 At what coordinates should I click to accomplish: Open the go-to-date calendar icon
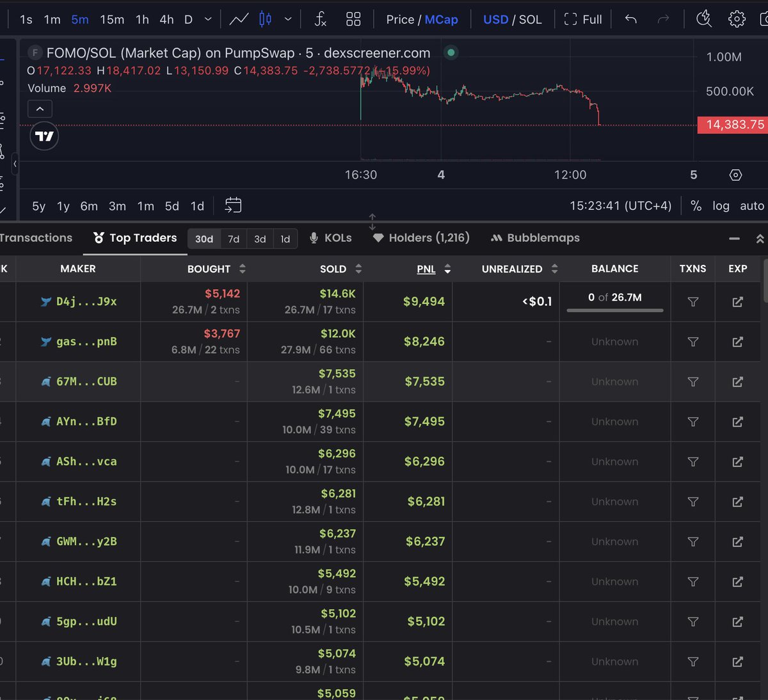click(233, 205)
